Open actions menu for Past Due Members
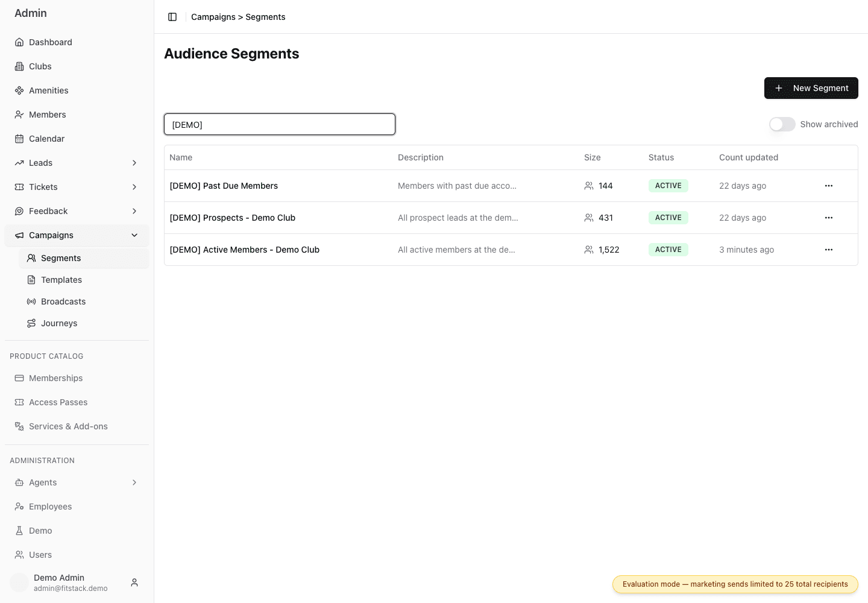 point(829,186)
